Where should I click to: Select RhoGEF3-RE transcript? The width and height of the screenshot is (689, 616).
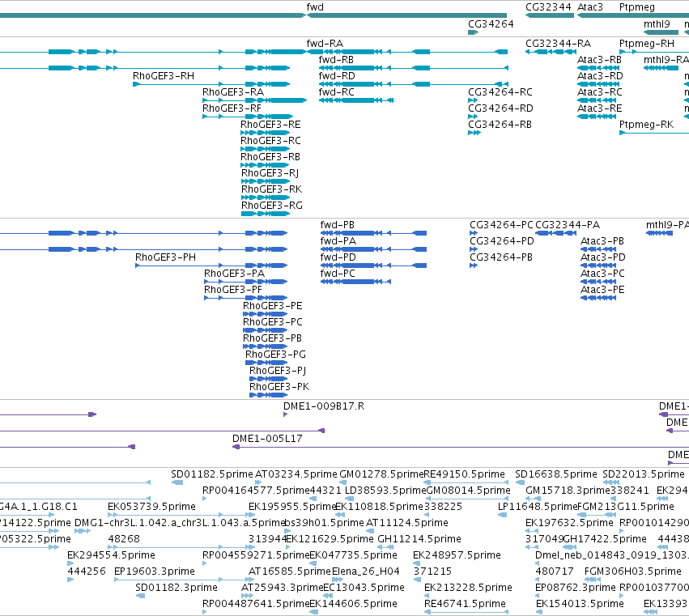(270, 125)
